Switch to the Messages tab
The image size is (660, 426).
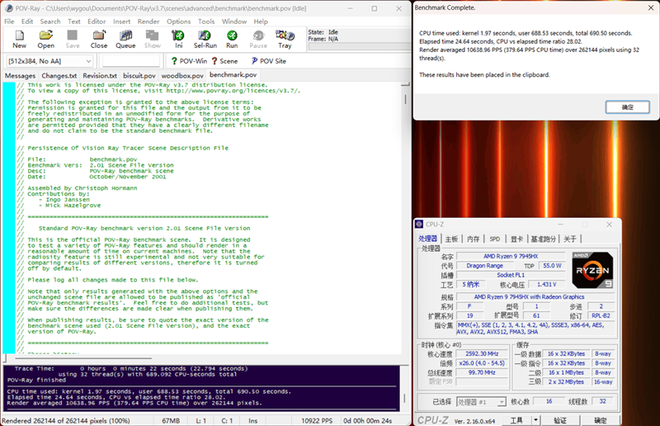[x=20, y=75]
